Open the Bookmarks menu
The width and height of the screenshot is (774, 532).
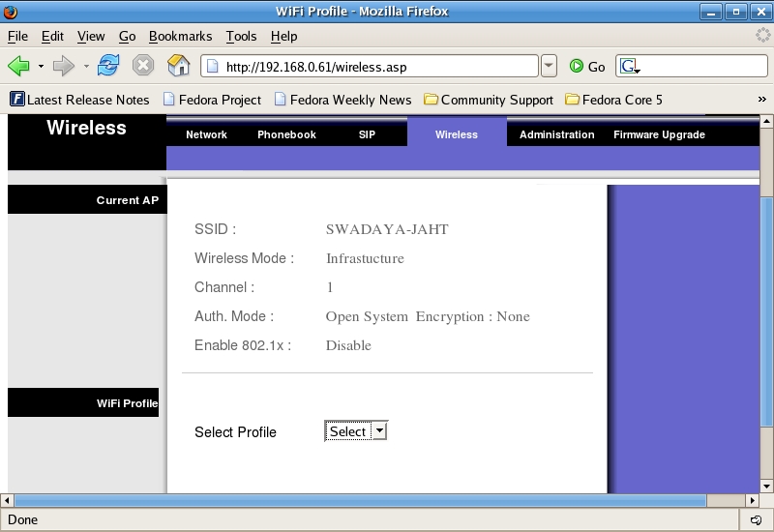click(x=180, y=36)
